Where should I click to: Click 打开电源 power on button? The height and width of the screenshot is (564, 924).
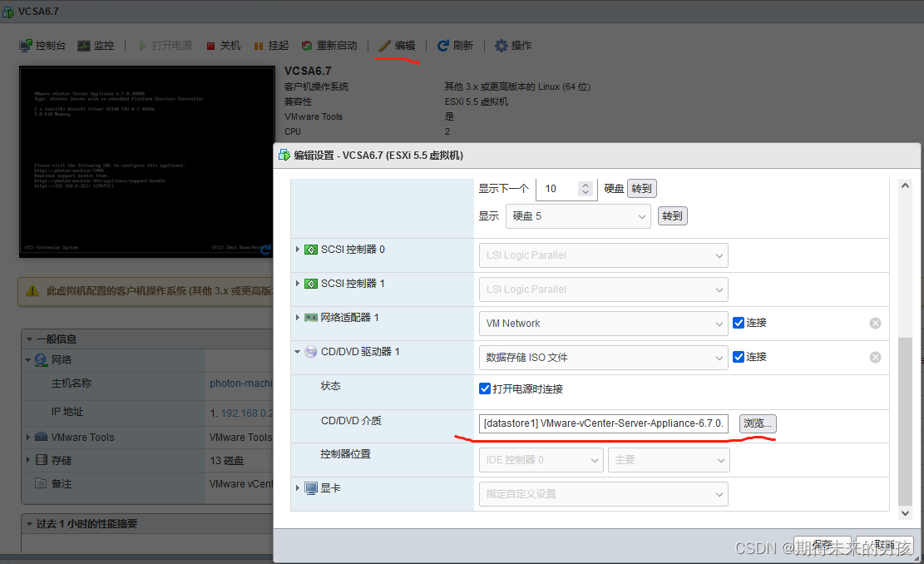[165, 46]
